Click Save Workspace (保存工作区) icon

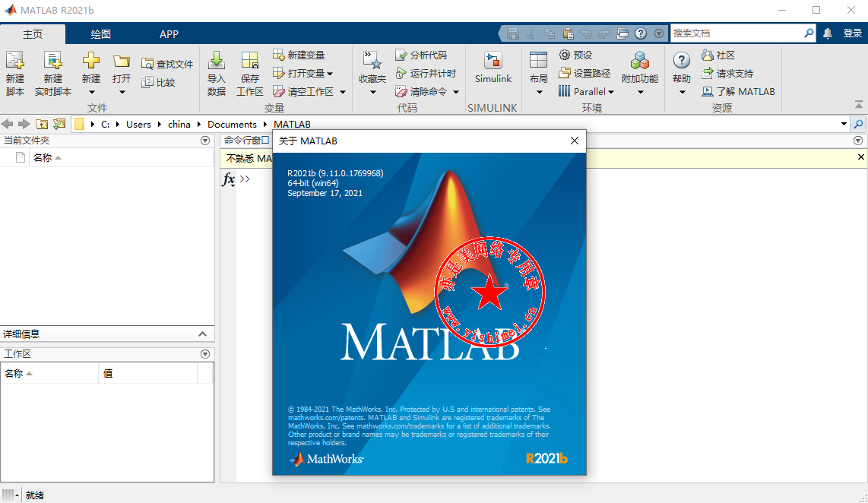[249, 61]
